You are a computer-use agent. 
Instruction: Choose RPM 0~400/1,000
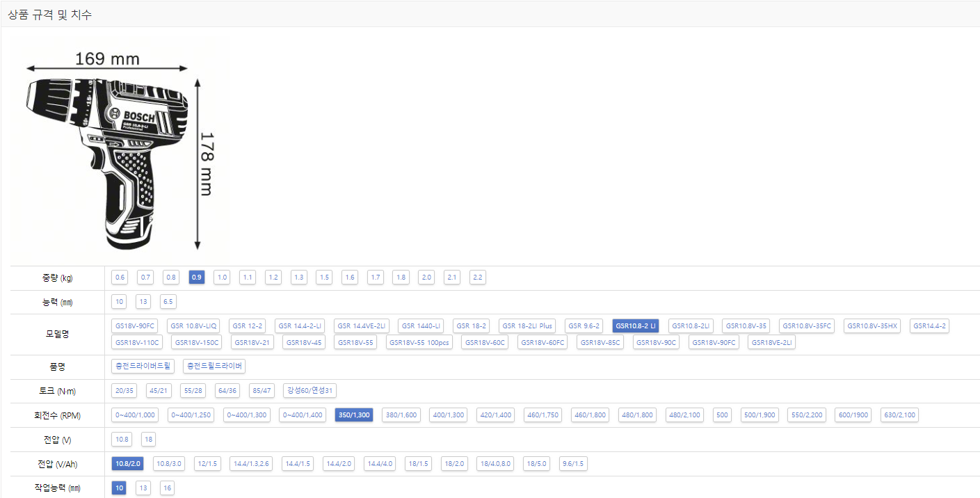136,415
